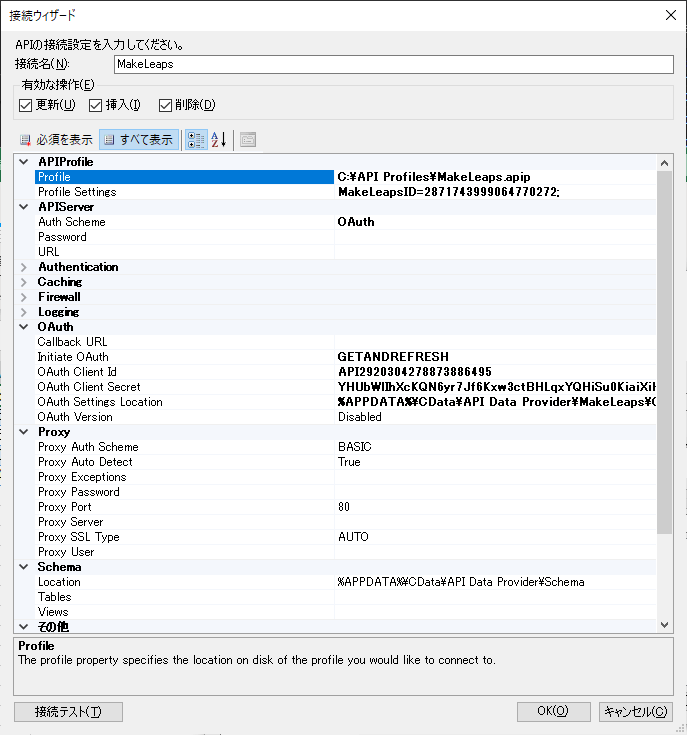Expand the Authentication category
The height and width of the screenshot is (735, 687).
24,267
